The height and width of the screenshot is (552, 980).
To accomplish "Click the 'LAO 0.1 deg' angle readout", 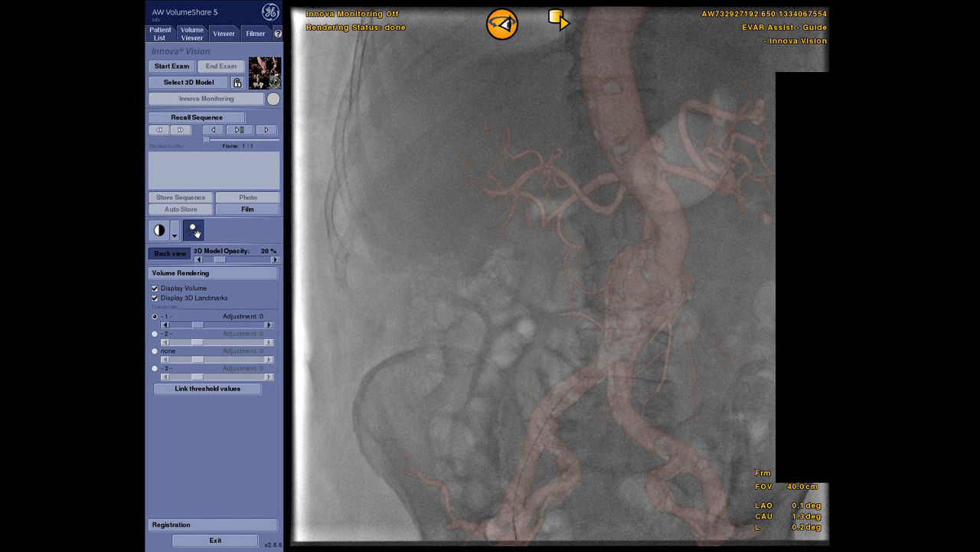I will click(788, 505).
